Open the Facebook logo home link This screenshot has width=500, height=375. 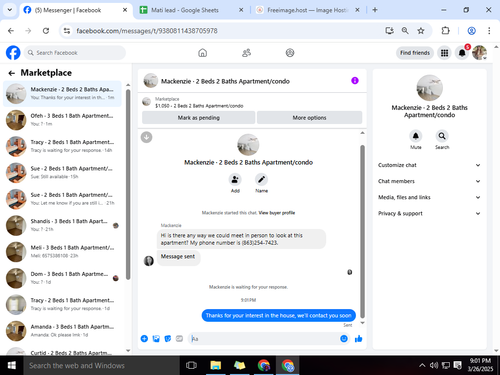(13, 53)
